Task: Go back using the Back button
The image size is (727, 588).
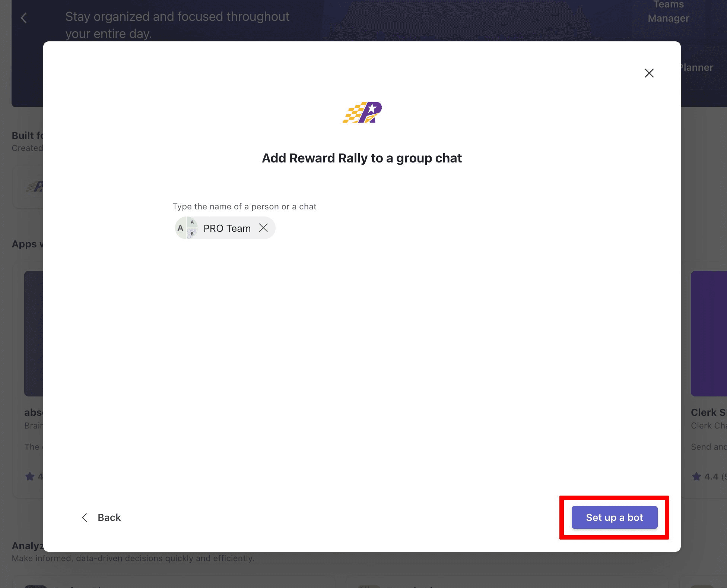Action: (x=101, y=518)
